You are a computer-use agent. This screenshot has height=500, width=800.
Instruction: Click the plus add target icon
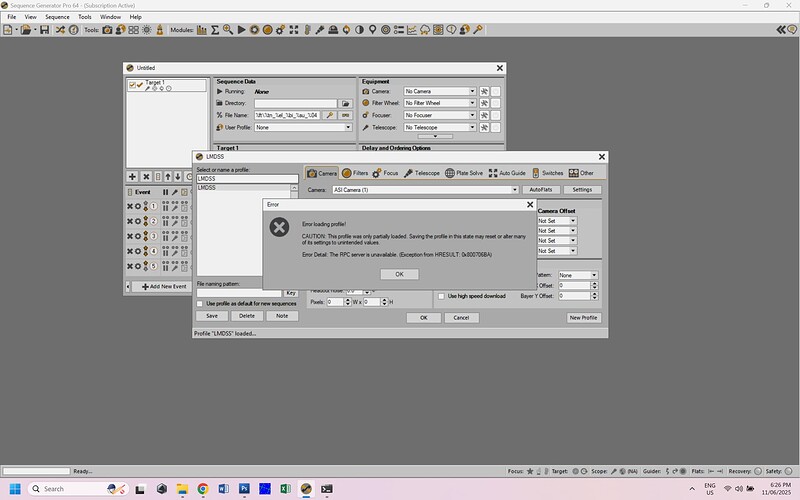click(x=132, y=177)
